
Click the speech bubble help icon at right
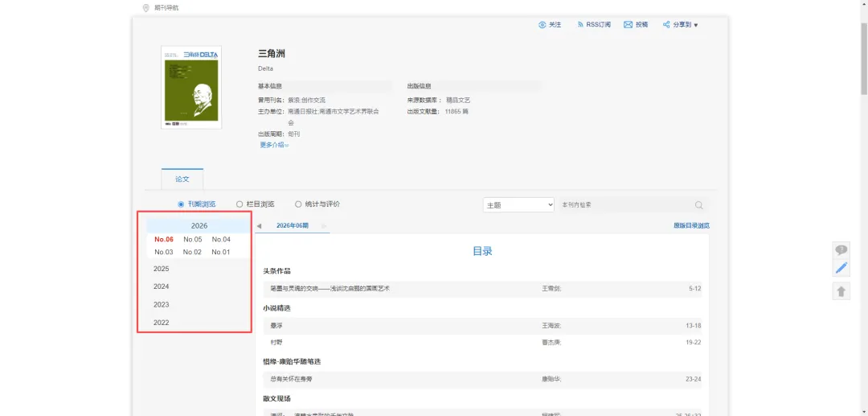[841, 249]
